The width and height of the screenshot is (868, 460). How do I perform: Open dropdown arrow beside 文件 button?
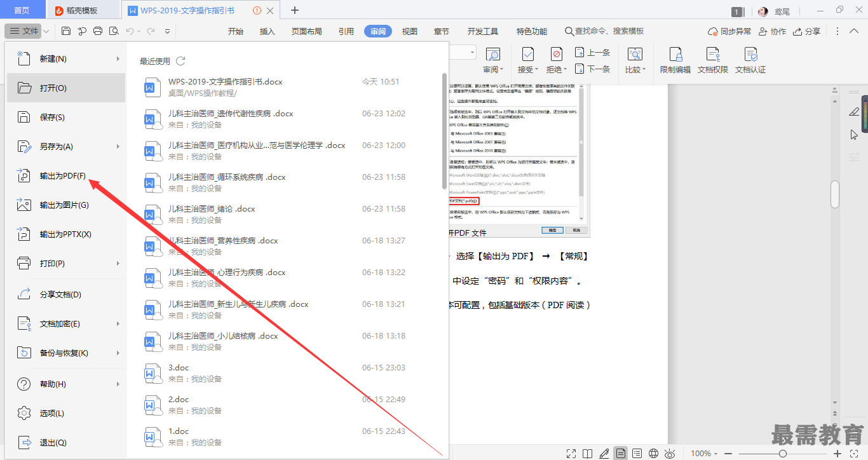(x=46, y=31)
